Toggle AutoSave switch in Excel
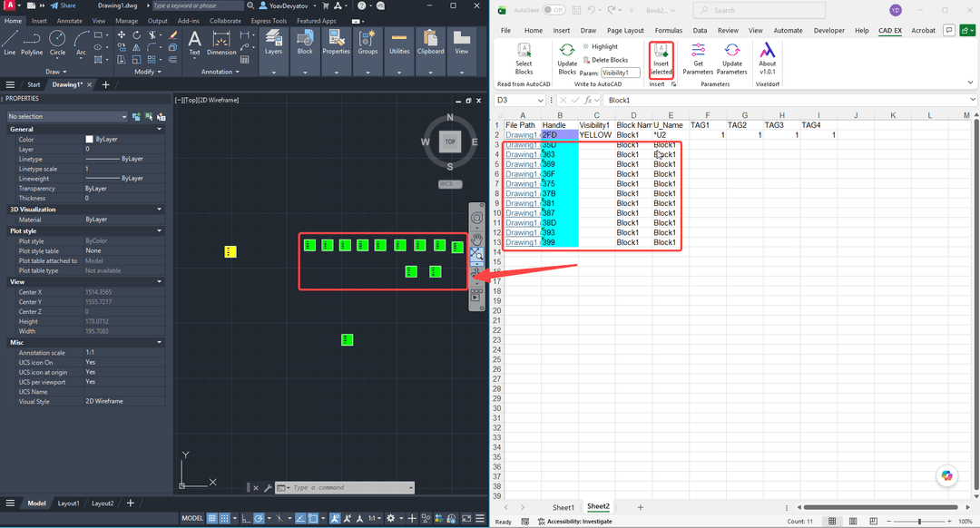Viewport: 980px width, 528px height. (x=554, y=10)
